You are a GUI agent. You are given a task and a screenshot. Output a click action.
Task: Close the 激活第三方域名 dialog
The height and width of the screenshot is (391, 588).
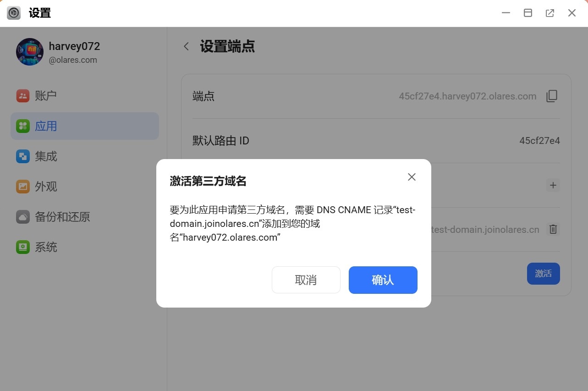[411, 176]
